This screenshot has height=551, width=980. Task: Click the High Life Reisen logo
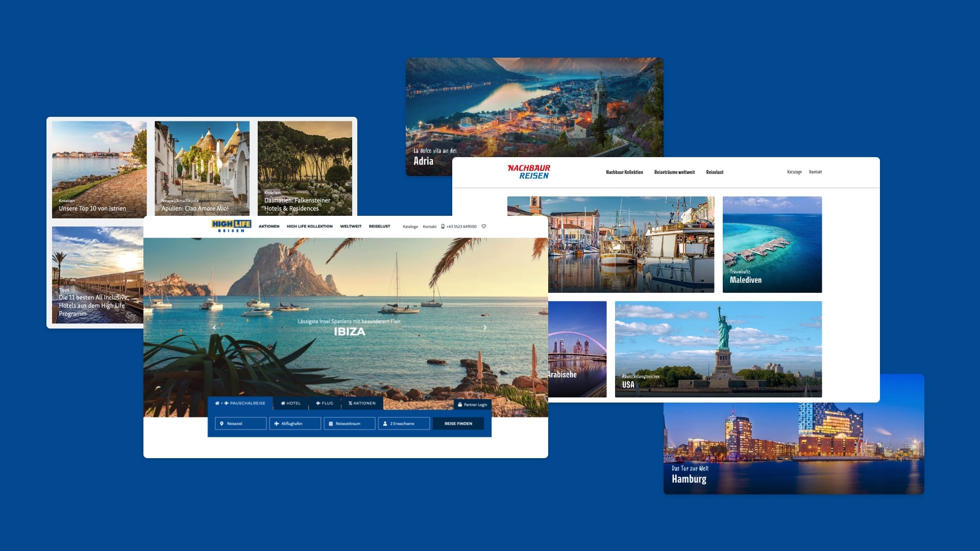231,226
